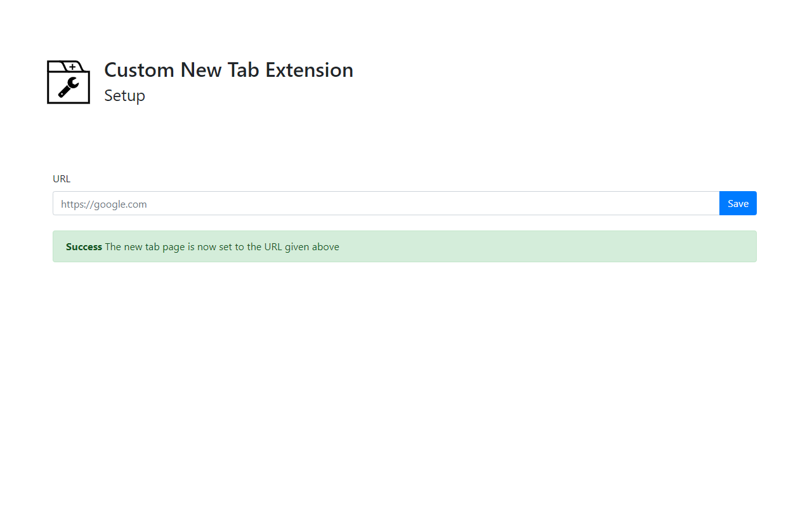812x508 pixels.
Task: Click the bold "Success" word in the alert
Action: [x=84, y=247]
